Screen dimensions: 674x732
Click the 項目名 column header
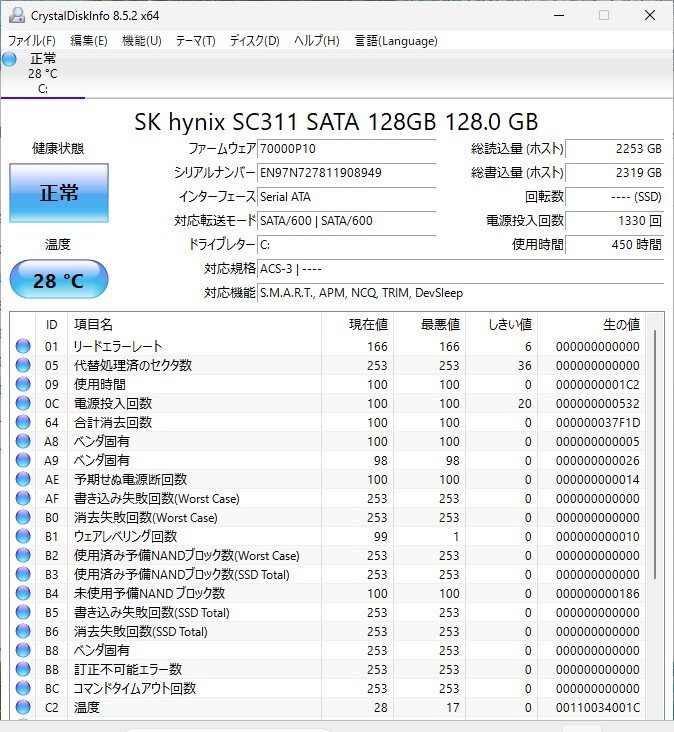click(x=194, y=324)
